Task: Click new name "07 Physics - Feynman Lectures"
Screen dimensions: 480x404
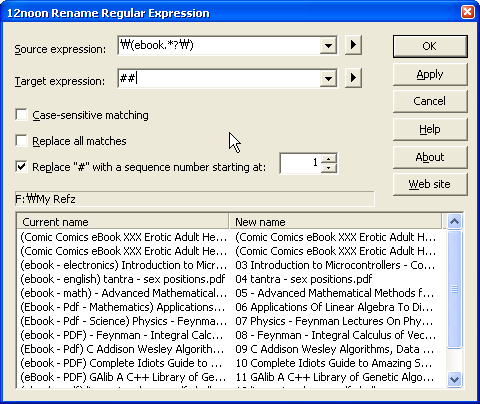Action: tap(334, 321)
